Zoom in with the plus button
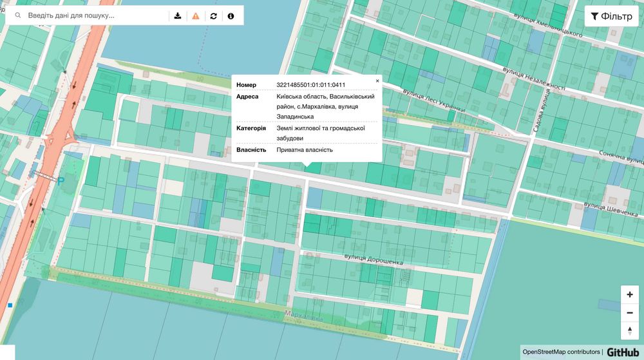Screen dimensions: 644x360 (x=630, y=294)
